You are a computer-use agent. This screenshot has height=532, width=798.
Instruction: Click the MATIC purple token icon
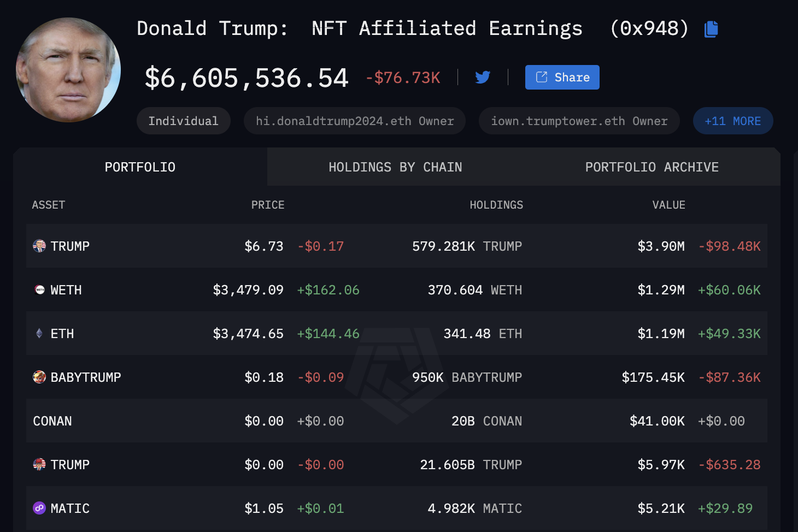39,509
